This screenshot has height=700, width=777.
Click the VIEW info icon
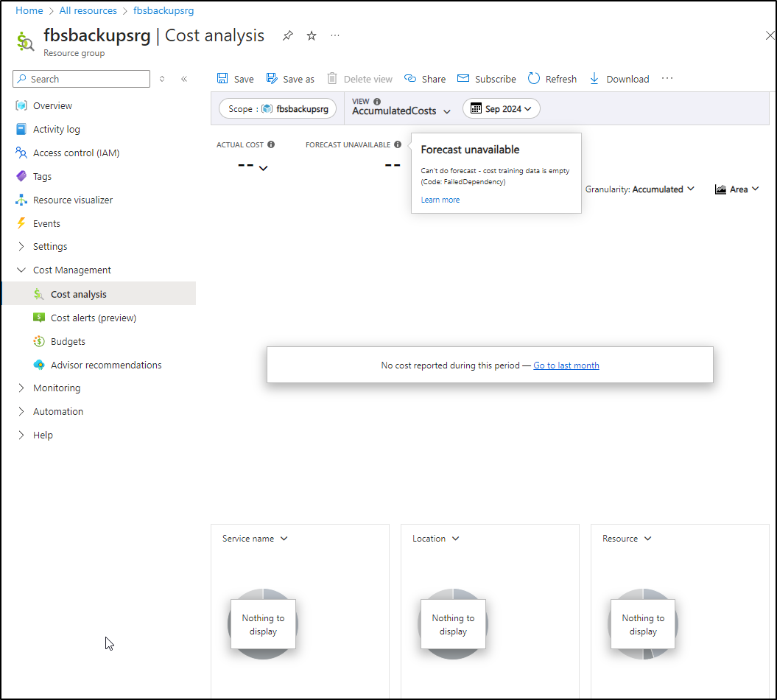click(x=377, y=101)
